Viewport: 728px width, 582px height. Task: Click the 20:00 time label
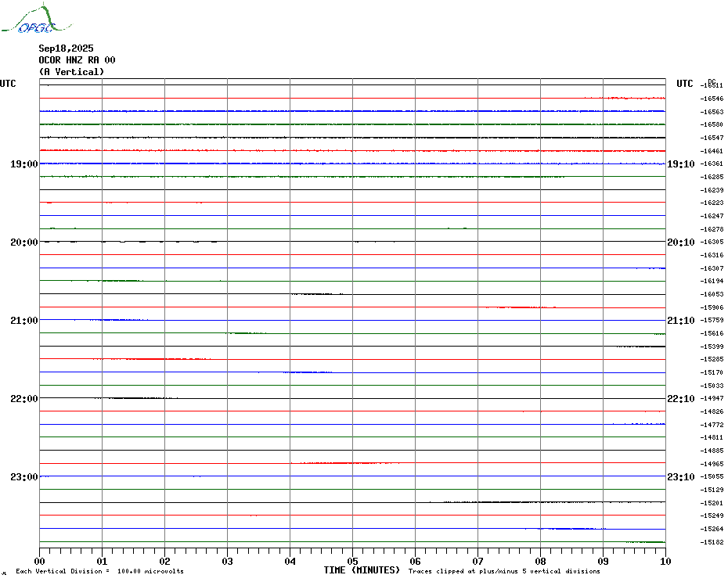24,242
